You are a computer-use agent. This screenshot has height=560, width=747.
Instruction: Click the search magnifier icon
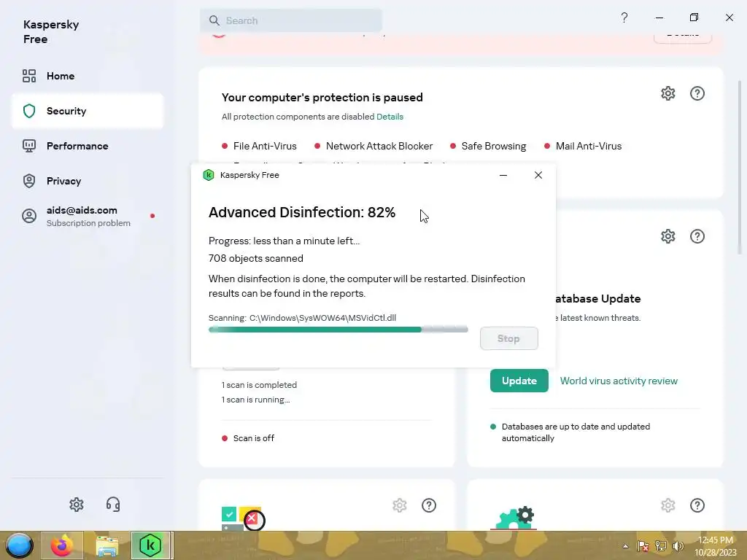214,20
